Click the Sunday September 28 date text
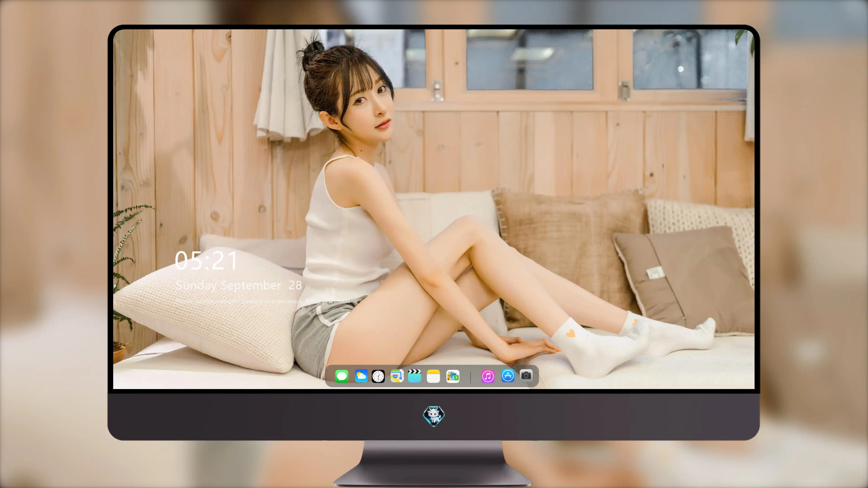 238,285
